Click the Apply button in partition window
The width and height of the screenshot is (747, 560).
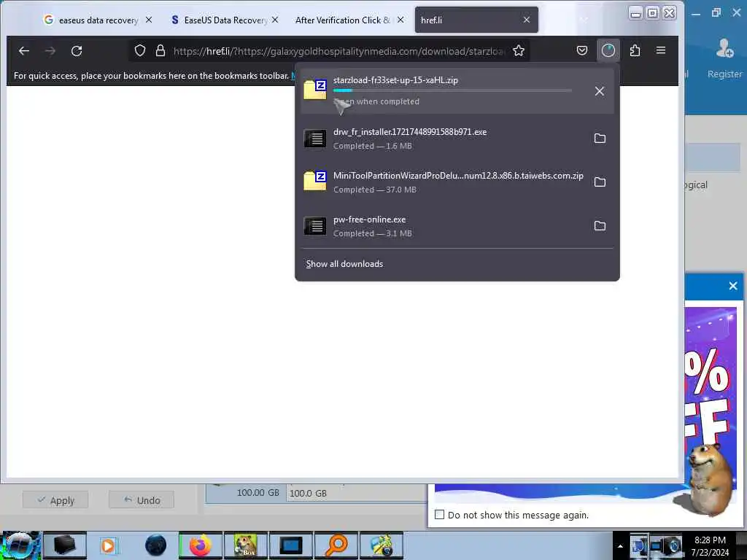point(55,500)
